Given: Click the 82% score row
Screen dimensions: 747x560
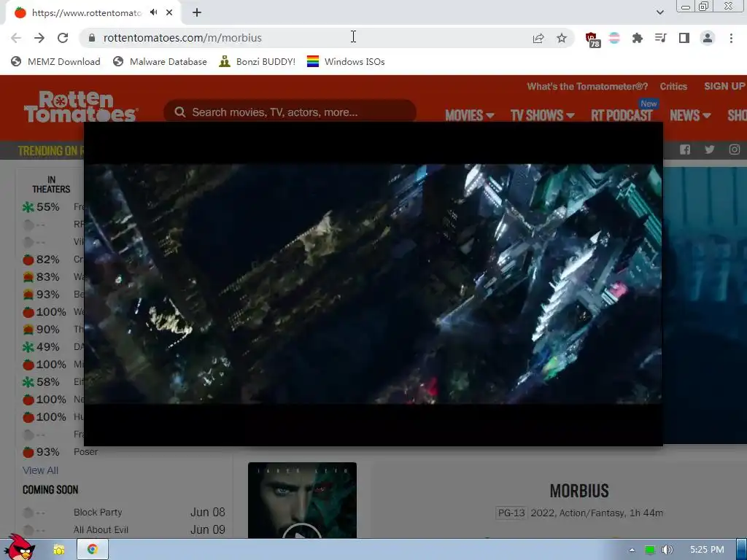Looking at the screenshot, I should pos(53,260).
